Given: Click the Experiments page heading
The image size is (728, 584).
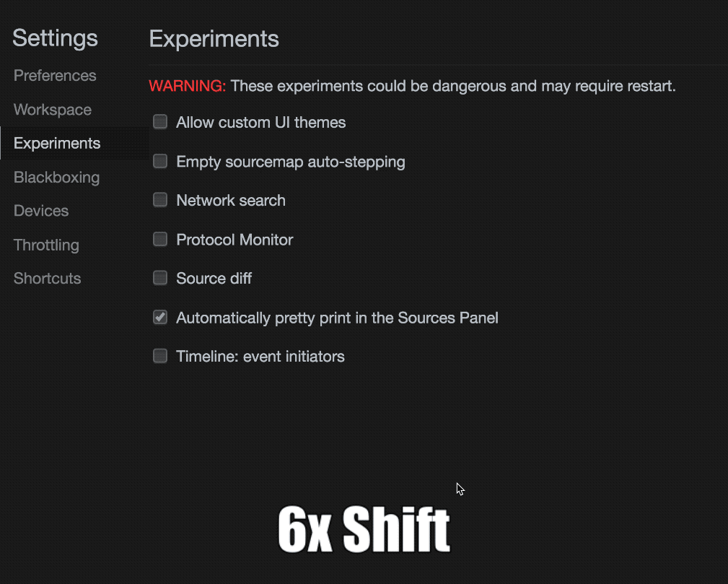Looking at the screenshot, I should (214, 39).
